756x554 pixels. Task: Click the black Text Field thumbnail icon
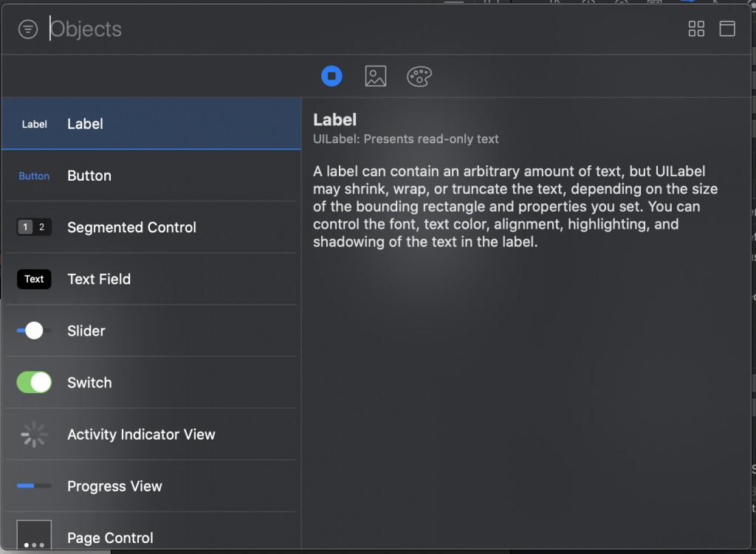[34, 279]
